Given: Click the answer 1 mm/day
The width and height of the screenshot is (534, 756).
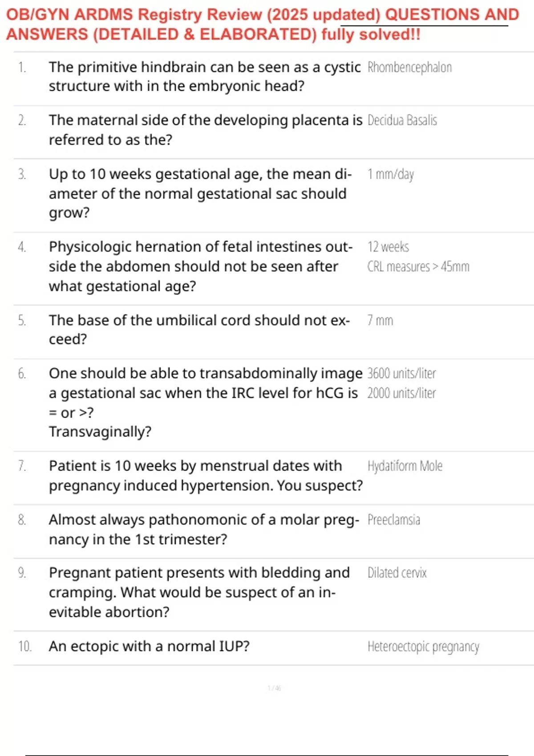Looking at the screenshot, I should click(391, 174).
